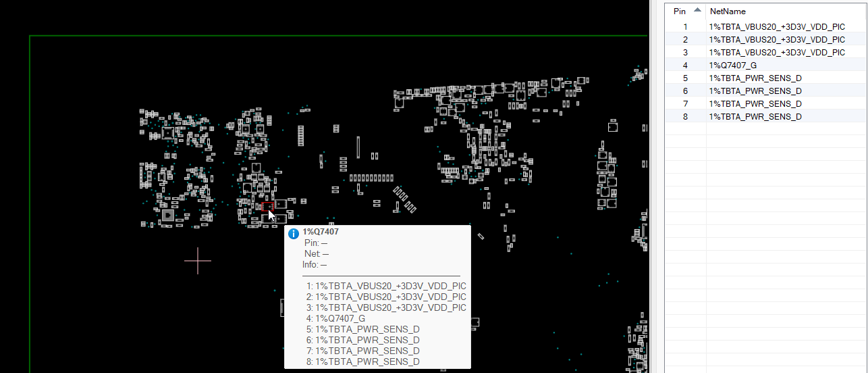Click the blue info icon in the tooltip

tap(294, 234)
